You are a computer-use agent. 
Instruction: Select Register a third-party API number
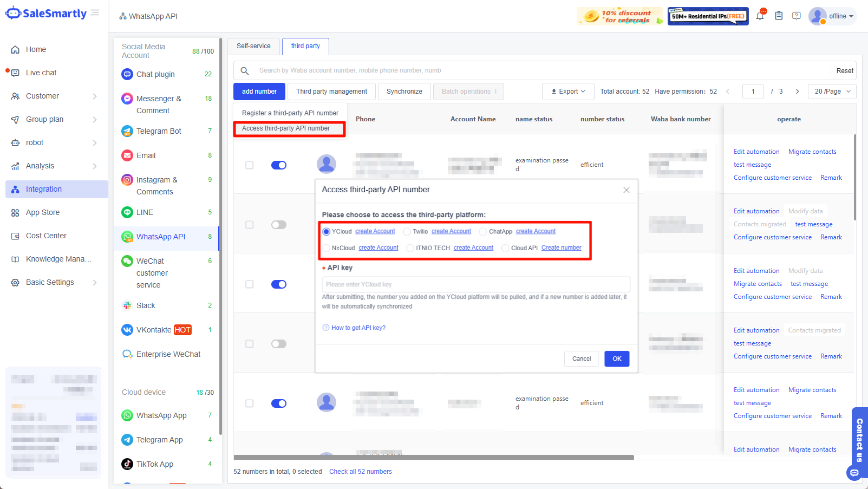point(290,113)
